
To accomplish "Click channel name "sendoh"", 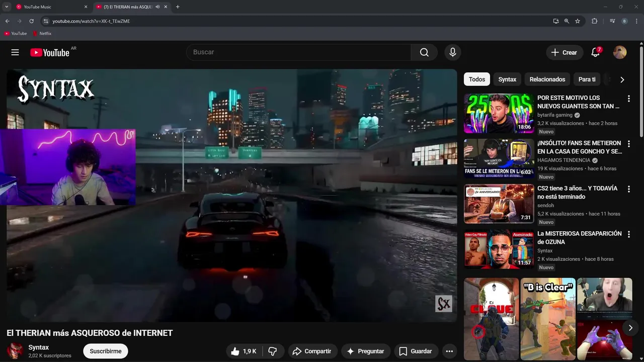I will 545,206.
